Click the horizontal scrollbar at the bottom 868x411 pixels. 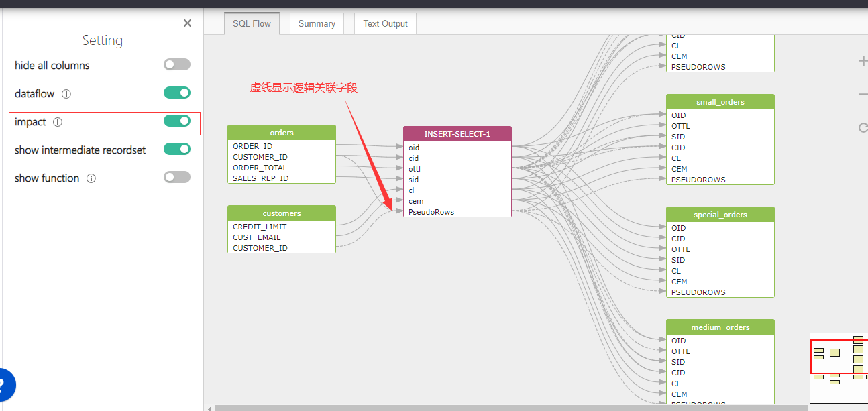(x=470, y=407)
